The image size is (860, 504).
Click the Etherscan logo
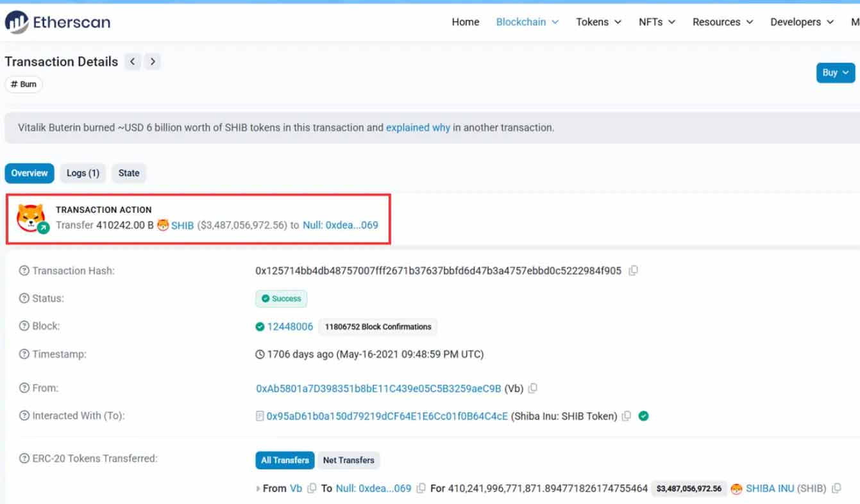tap(58, 22)
